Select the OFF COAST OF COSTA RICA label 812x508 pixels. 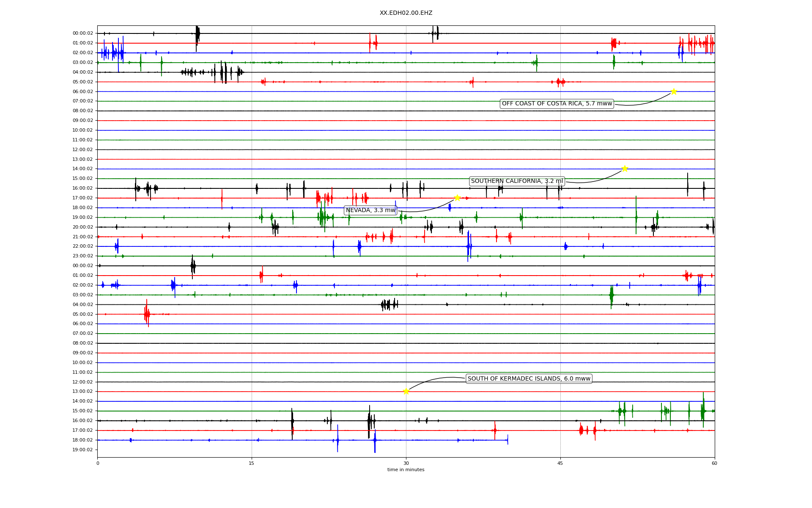click(x=557, y=104)
